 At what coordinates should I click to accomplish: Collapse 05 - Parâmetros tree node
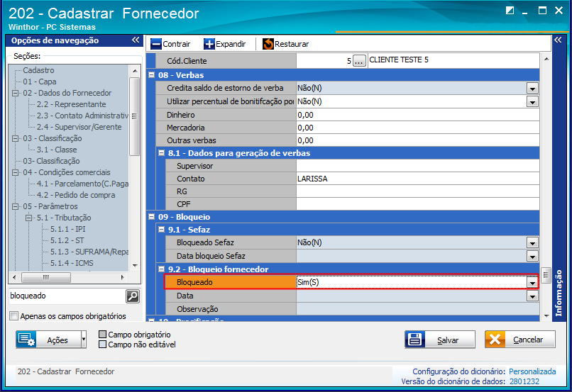tap(16, 206)
